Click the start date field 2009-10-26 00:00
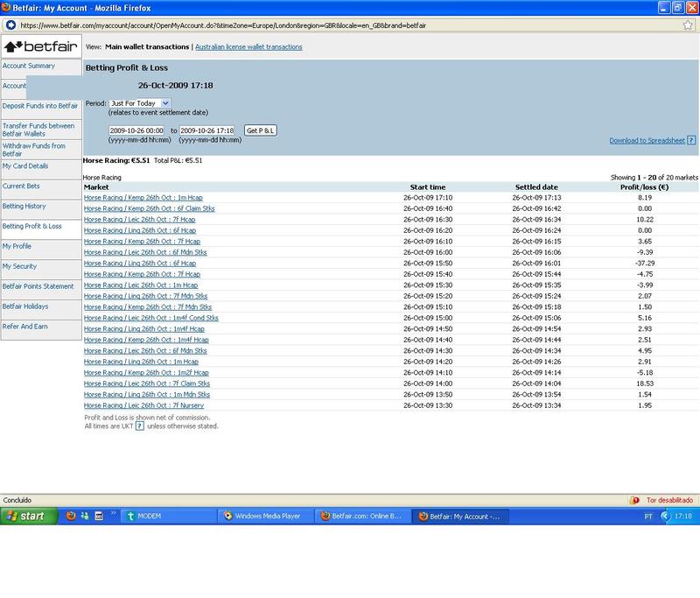The height and width of the screenshot is (598, 700). (x=136, y=130)
